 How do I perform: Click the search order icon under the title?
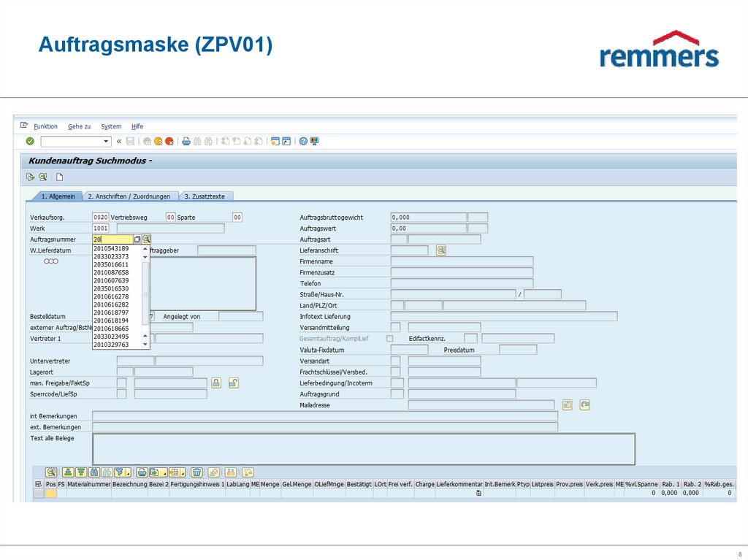(43, 177)
